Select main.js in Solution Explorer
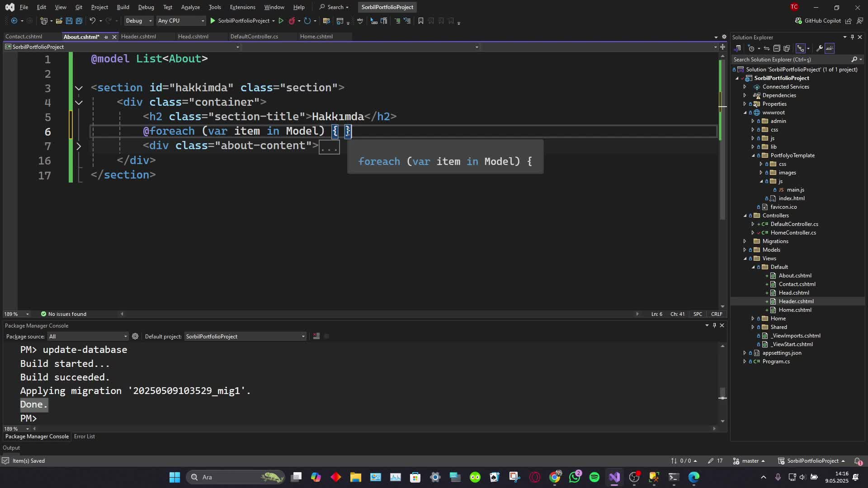The height and width of the screenshot is (488, 868). pyautogui.click(x=795, y=190)
